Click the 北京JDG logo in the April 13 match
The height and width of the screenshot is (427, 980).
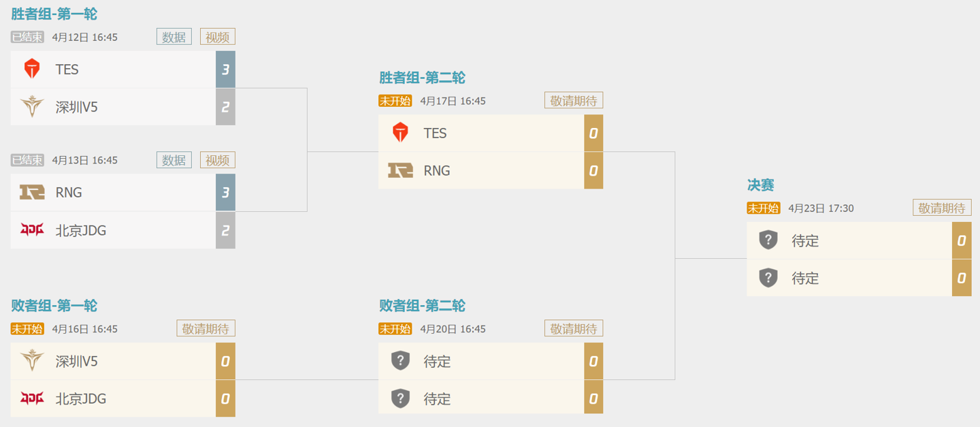pyautogui.click(x=32, y=230)
